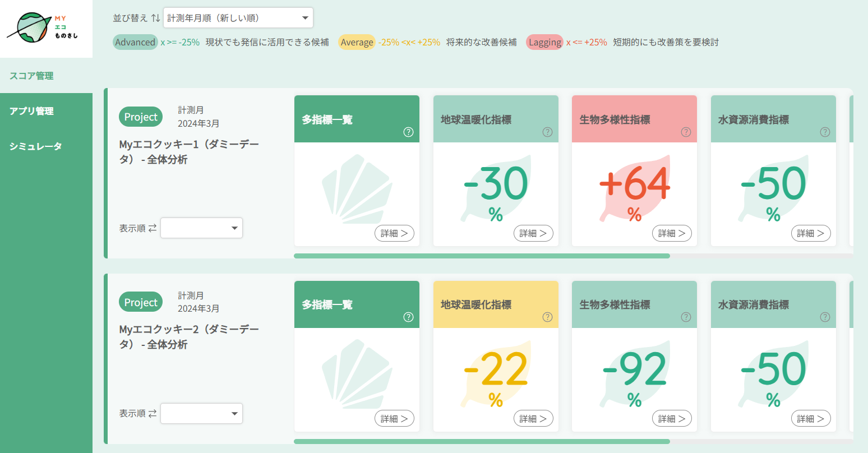Click horizontal scrollbar under first project cards
Viewport: 868px width, 453px height.
(482, 256)
